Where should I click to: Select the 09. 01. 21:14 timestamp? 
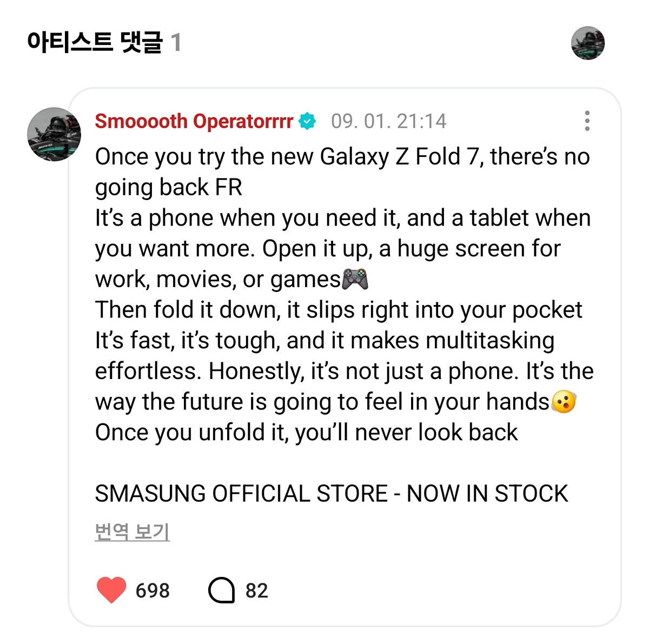(x=389, y=121)
